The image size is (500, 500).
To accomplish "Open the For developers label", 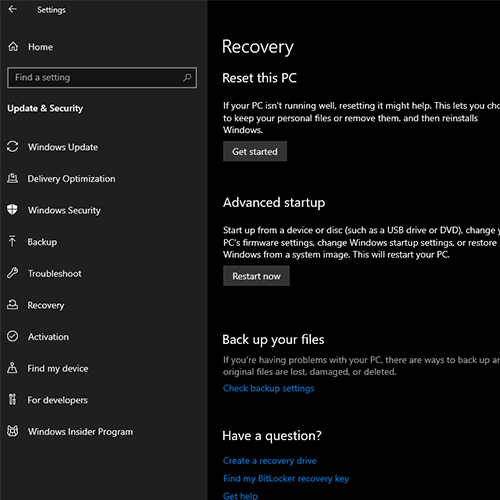I will (58, 400).
